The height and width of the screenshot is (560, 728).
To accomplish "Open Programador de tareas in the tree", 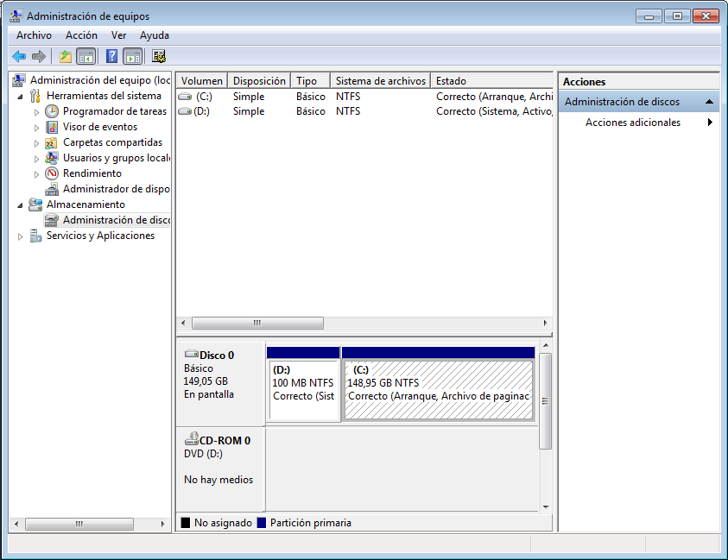I will 114,111.
